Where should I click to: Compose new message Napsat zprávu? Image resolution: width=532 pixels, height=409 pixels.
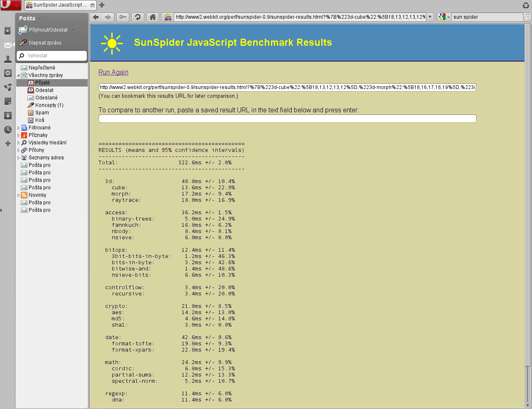pyautogui.click(x=41, y=42)
